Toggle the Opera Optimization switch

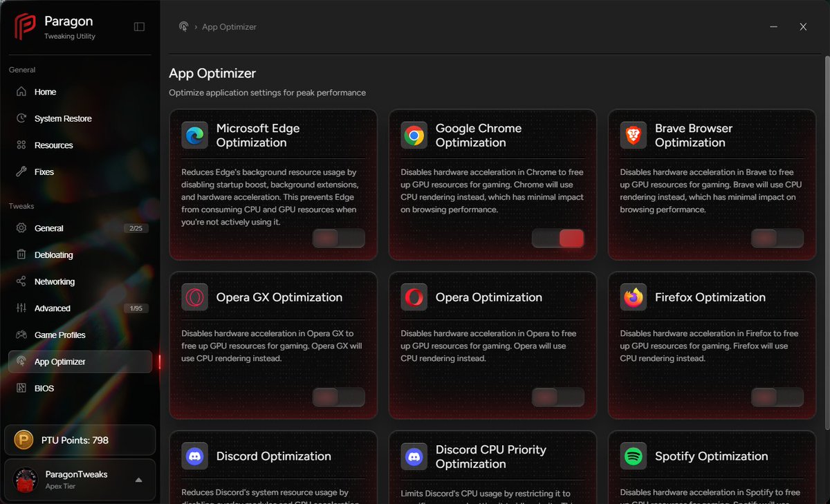coord(558,397)
